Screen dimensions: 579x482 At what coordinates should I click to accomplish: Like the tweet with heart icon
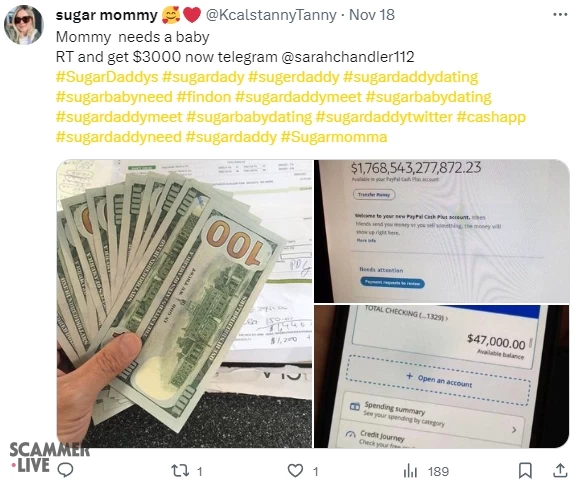(x=295, y=471)
